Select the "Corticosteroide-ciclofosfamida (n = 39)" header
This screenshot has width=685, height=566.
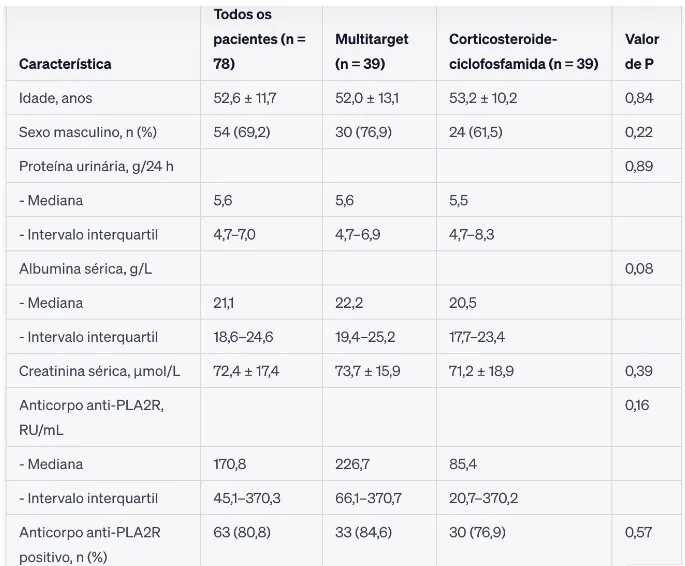[x=523, y=51]
